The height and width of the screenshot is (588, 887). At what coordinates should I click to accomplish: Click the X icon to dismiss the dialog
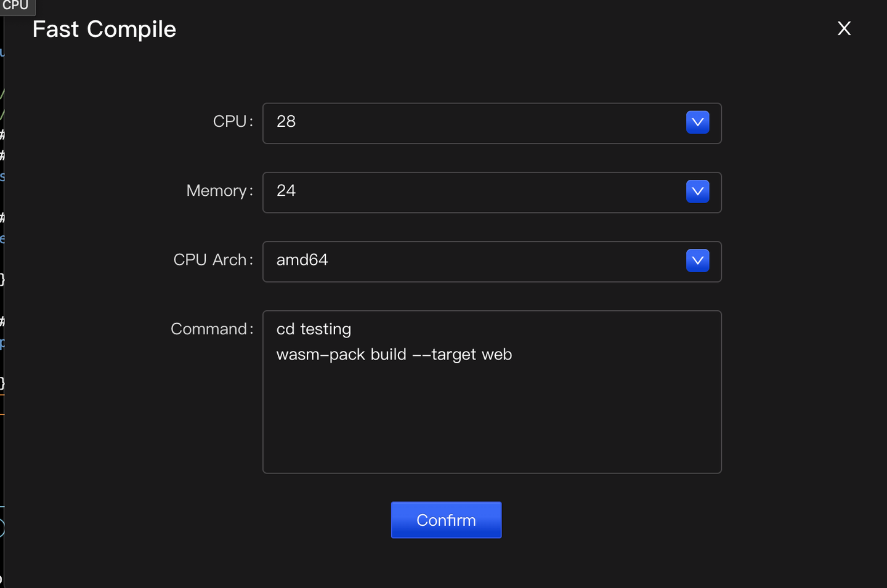click(844, 28)
